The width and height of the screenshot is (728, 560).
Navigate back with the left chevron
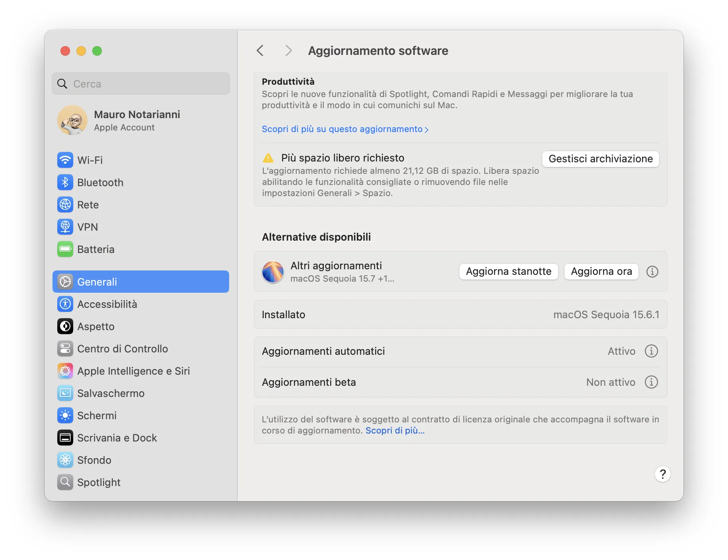pos(260,51)
